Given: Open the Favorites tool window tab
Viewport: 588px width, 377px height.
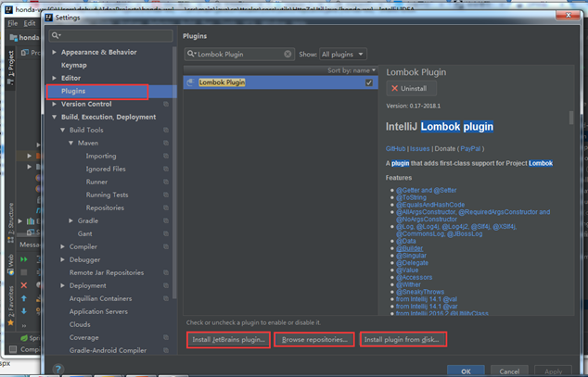Looking at the screenshot, I should point(11,305).
